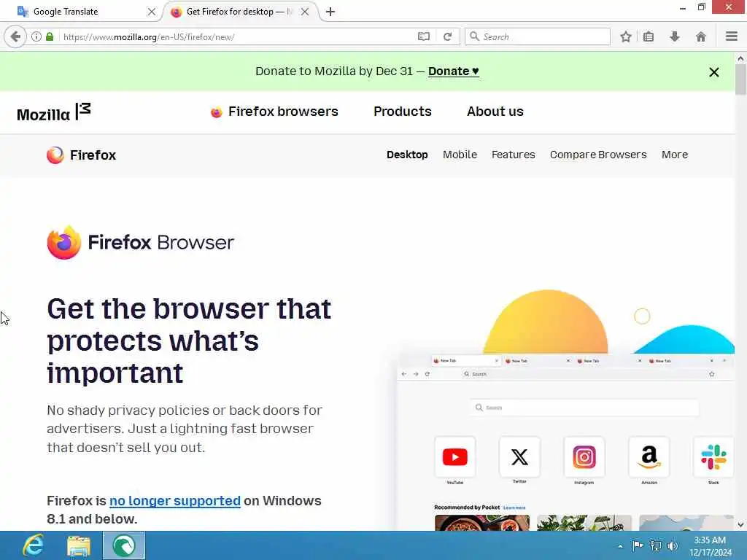Click the Mozilla logo in header
The width and height of the screenshot is (747, 560).
tap(53, 112)
